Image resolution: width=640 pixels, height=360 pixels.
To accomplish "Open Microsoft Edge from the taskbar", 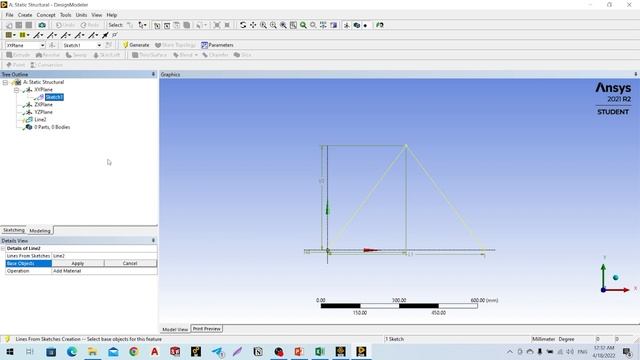I will [x=72, y=351].
